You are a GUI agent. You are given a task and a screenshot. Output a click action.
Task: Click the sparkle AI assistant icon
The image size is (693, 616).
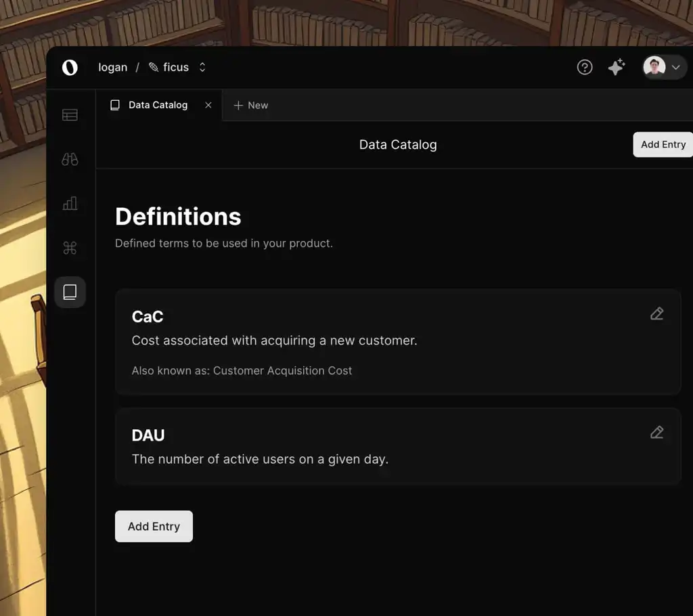pos(616,67)
